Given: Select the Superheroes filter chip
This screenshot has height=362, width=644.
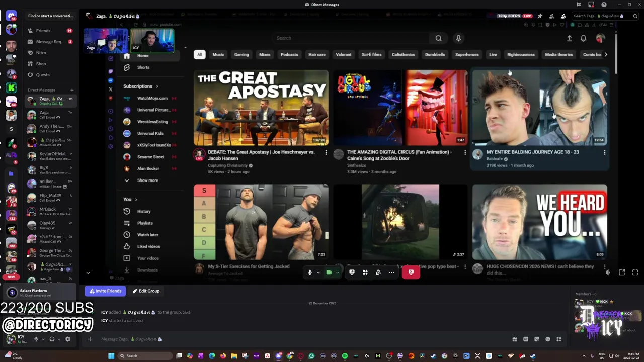Looking at the screenshot, I should point(467,54).
